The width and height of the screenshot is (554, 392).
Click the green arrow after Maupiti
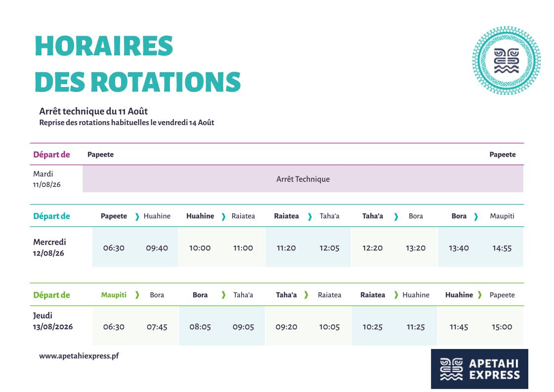point(137,295)
